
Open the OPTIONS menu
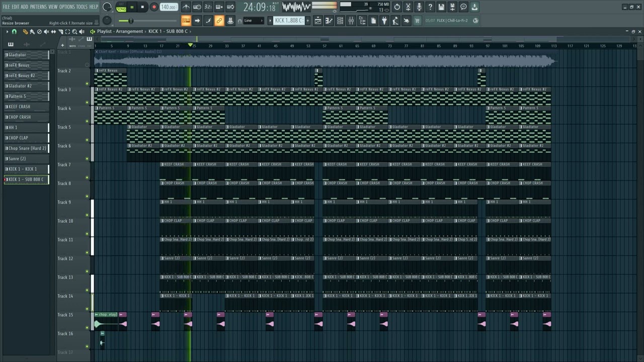(x=67, y=7)
